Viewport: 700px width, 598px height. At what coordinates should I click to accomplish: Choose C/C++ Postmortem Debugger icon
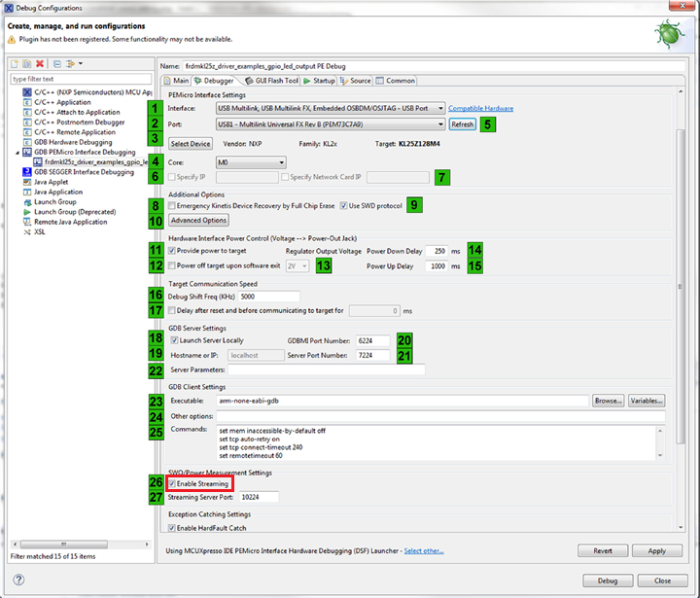coord(27,123)
